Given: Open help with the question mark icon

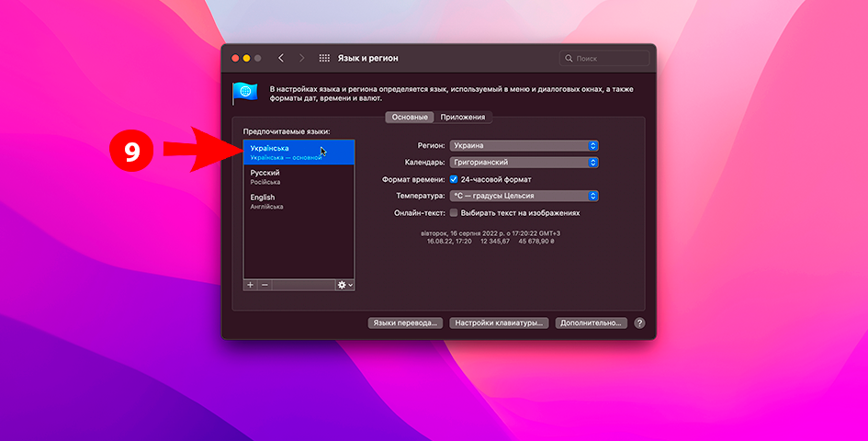Looking at the screenshot, I should [639, 323].
